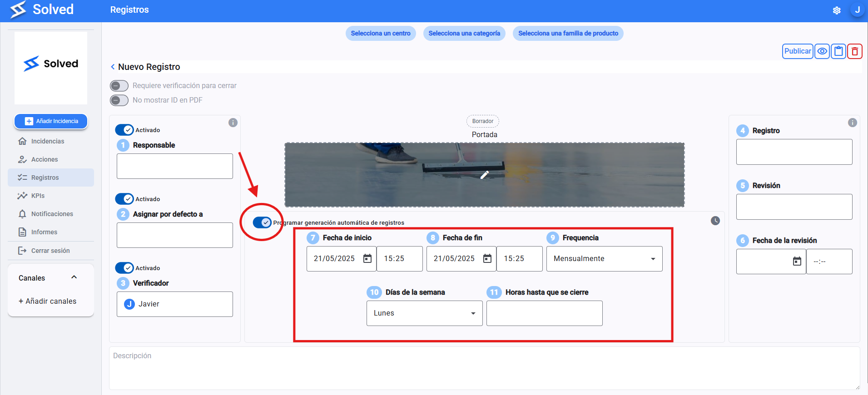Click Verificador field showing Javier
The width and height of the screenshot is (868, 395).
click(x=175, y=304)
